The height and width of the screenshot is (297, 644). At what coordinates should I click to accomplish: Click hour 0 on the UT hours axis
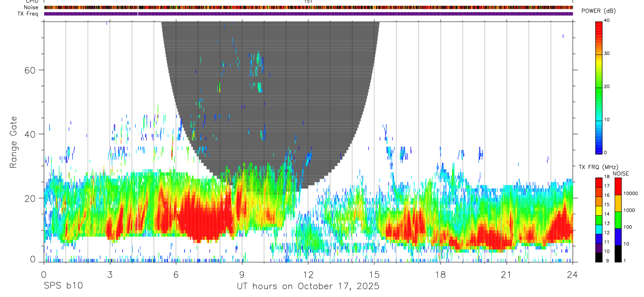pos(44,274)
